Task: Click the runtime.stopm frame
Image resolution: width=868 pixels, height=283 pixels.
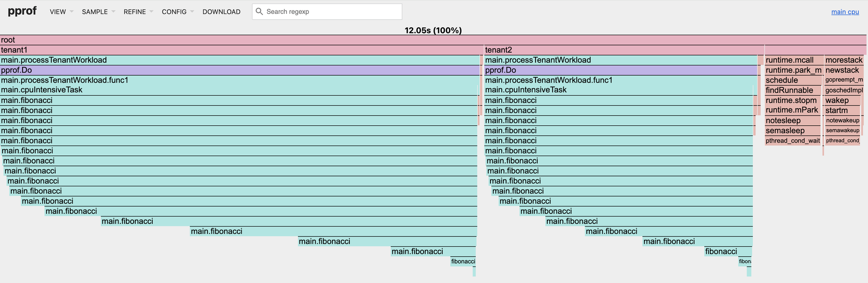Action: click(793, 100)
